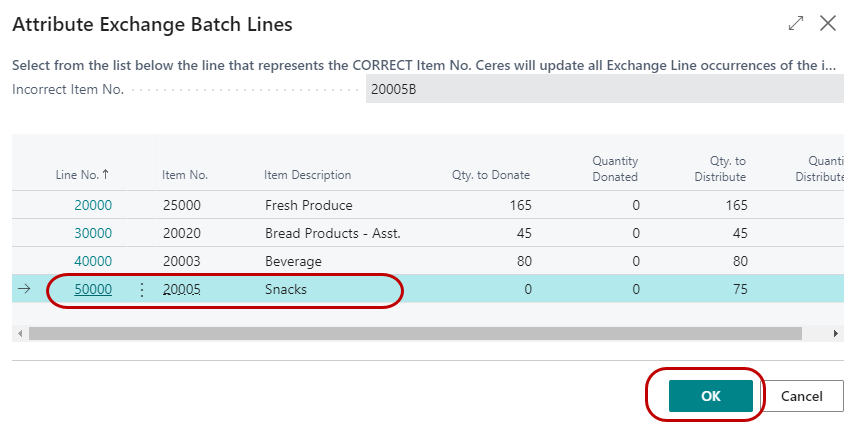862x428 pixels.
Task: Click the OK button
Action: coord(710,396)
